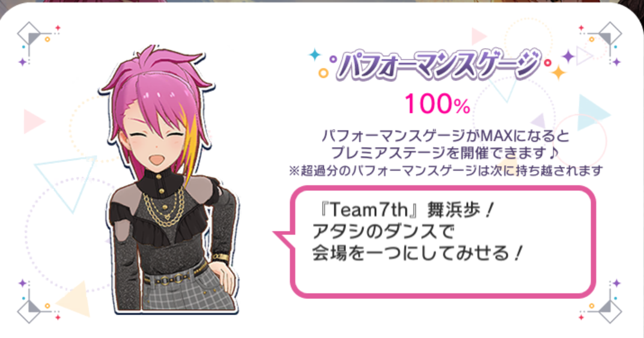Screen dimensions: 644x338
Task: Tap the pink-haired Ayumu character portrait
Action: point(168,179)
